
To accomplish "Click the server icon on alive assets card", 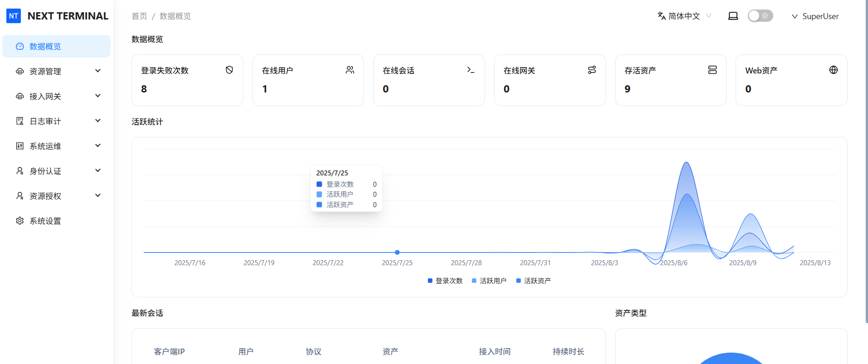I will [713, 70].
